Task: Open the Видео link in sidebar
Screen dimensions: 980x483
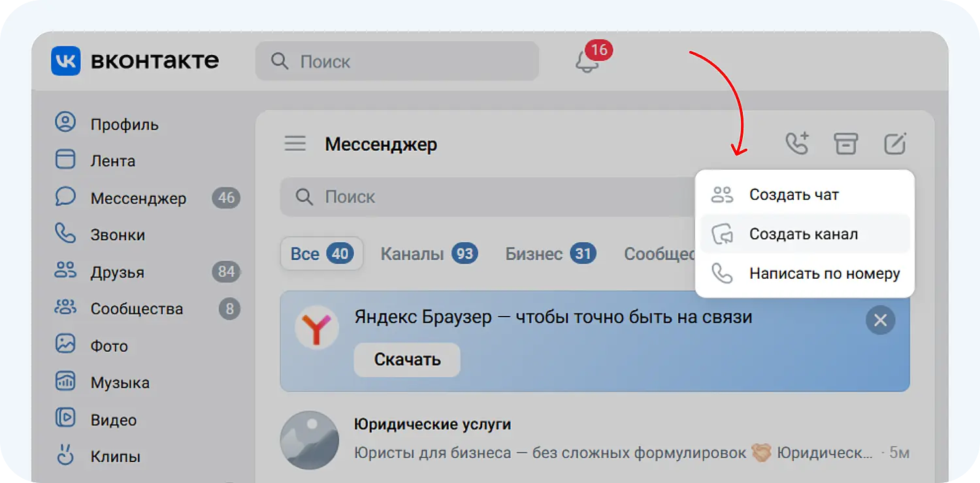Action: tap(114, 420)
